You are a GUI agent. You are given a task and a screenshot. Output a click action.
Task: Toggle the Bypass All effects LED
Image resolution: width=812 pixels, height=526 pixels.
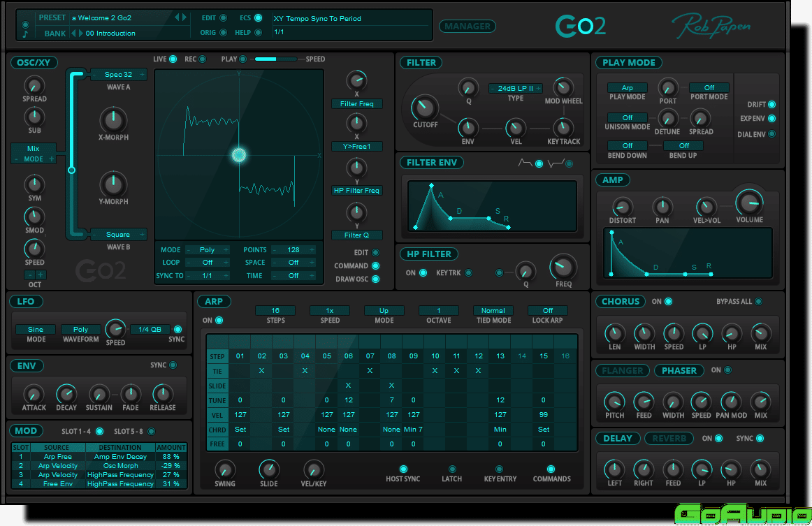758,302
